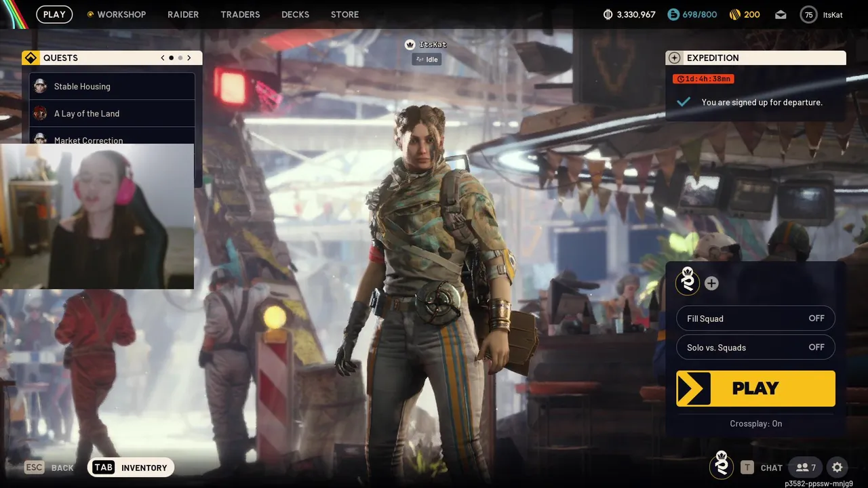Click the level 75 player badge

tap(808, 14)
